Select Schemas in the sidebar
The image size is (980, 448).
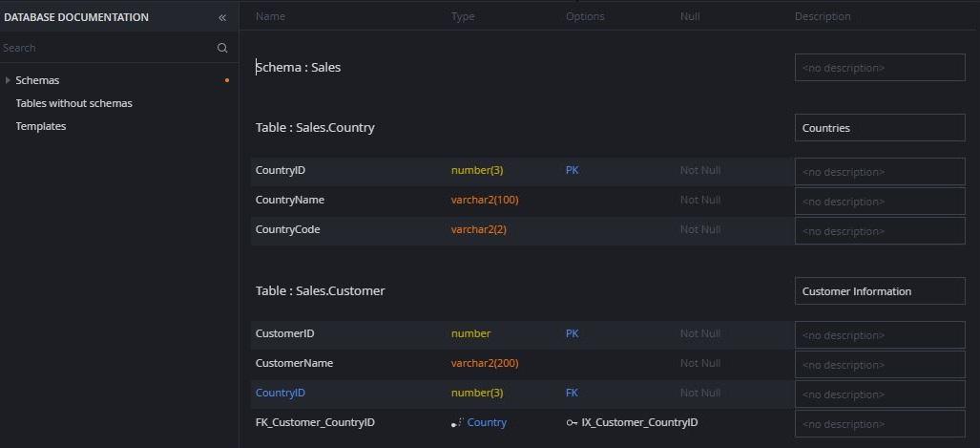point(37,80)
